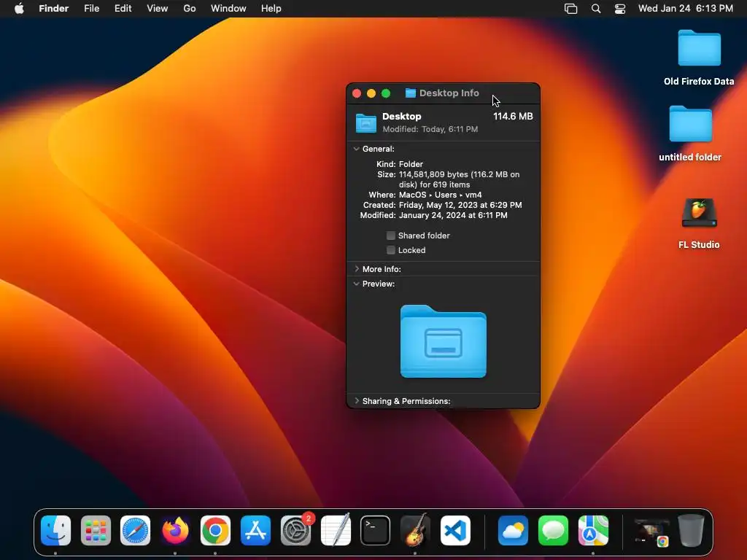Image resolution: width=747 pixels, height=560 pixels.
Task: Open Messages from the Dock
Action: (553, 531)
